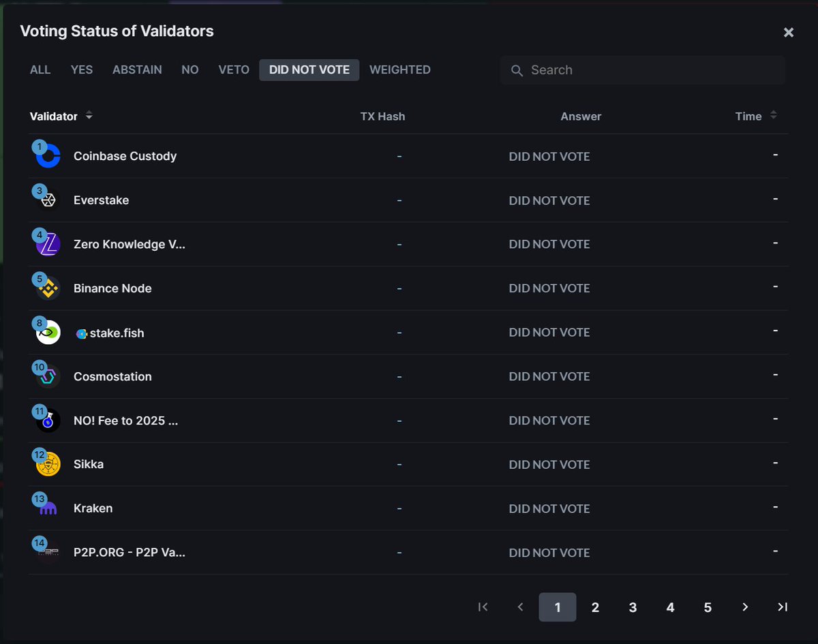The height and width of the screenshot is (644, 818).
Task: Open page 3 of validators
Action: 633,607
